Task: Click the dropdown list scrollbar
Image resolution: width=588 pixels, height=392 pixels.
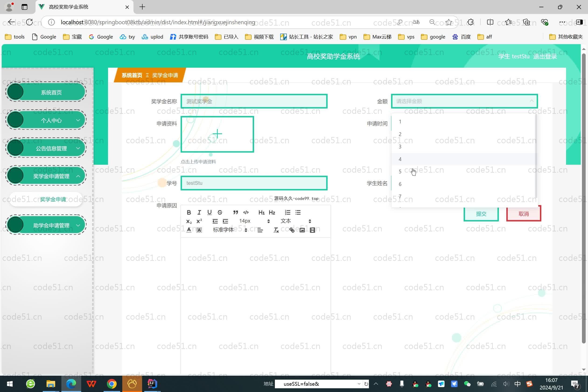Action: (536, 156)
